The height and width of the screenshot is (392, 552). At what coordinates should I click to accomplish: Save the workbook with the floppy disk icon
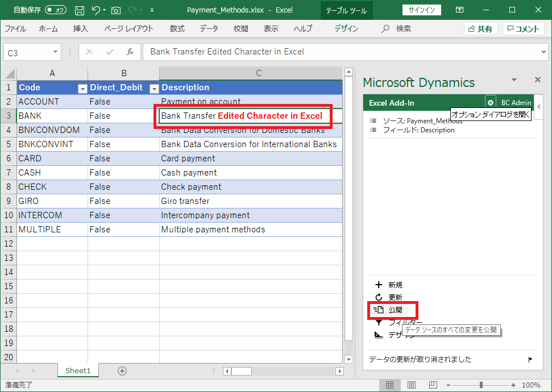coord(80,10)
